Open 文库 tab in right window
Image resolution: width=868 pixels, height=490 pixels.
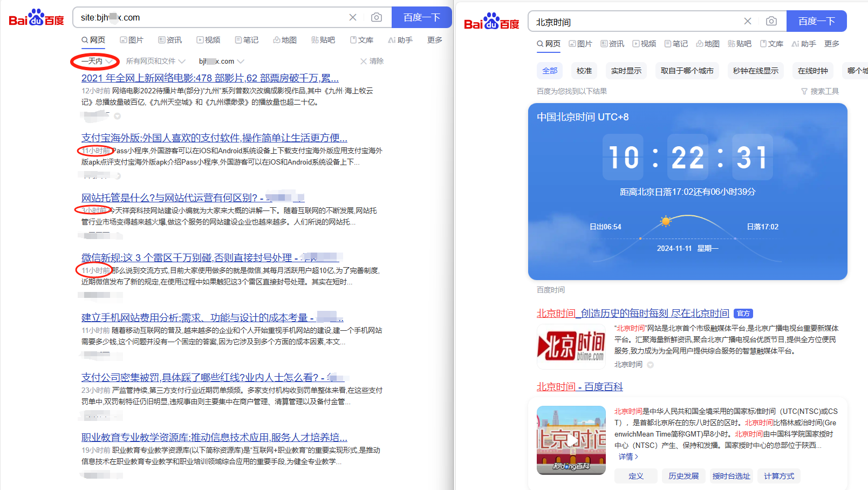point(771,44)
